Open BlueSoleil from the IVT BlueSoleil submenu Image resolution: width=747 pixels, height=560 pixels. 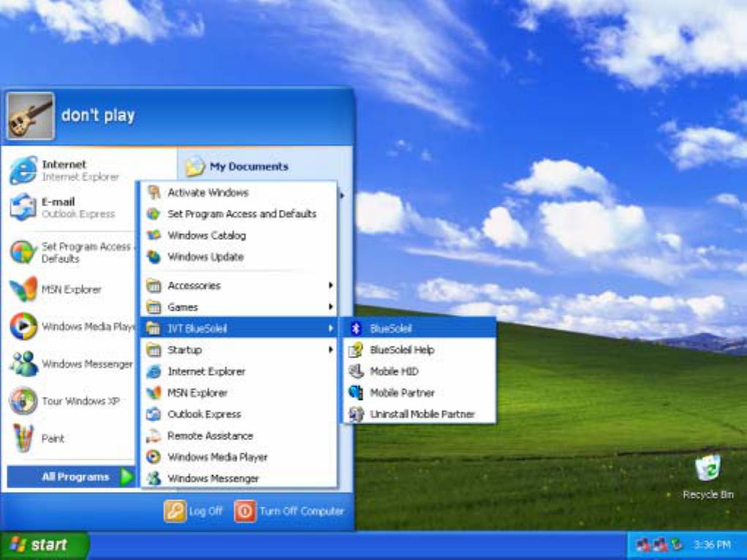[419, 328]
